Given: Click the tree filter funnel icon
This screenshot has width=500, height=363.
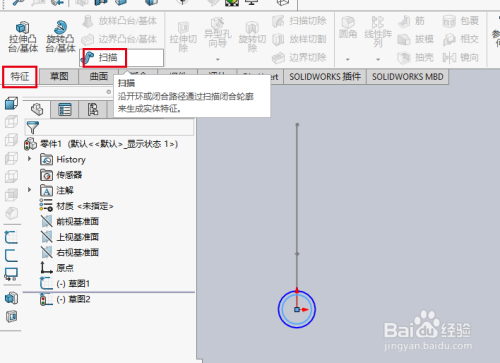Looking at the screenshot, I should tap(33, 127).
